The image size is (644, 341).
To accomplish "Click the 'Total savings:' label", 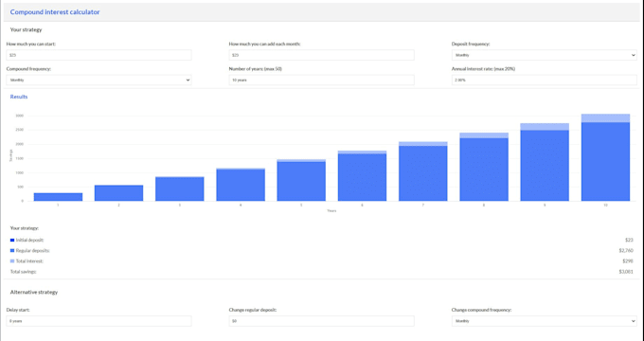I will [x=24, y=272].
